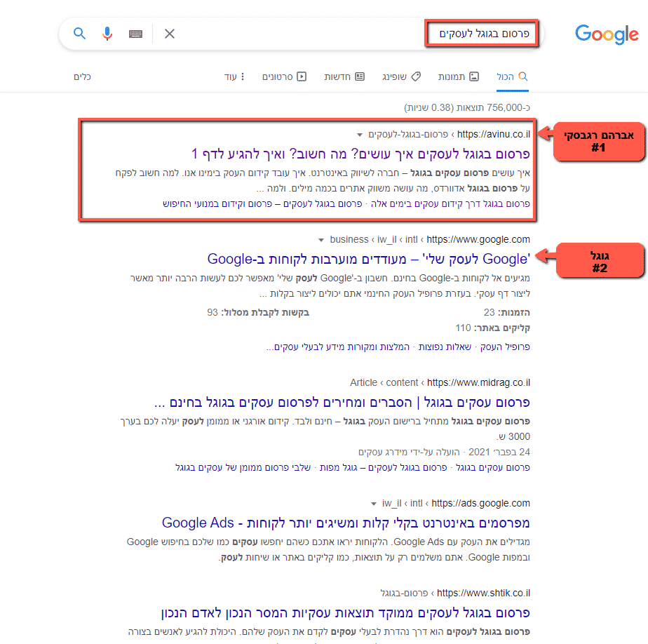Open the כלים (Tools) options
The image size is (648, 644).
(82, 76)
